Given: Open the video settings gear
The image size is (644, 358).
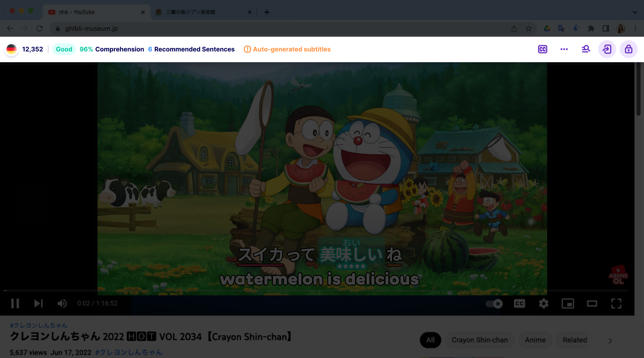Looking at the screenshot, I should 543,304.
